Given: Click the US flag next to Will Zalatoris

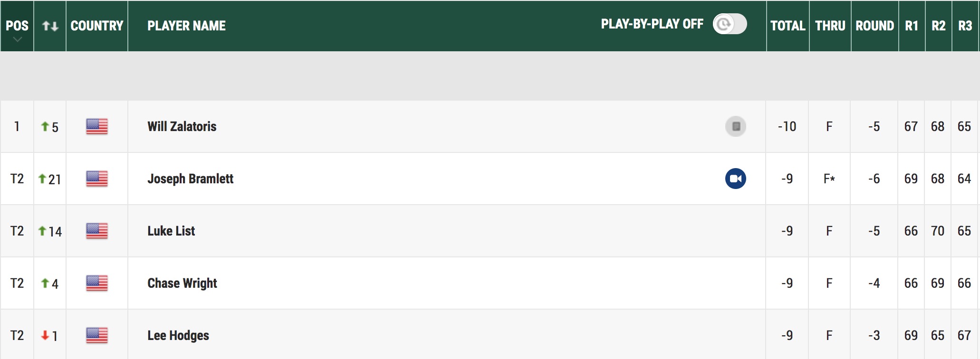Looking at the screenshot, I should (x=97, y=126).
